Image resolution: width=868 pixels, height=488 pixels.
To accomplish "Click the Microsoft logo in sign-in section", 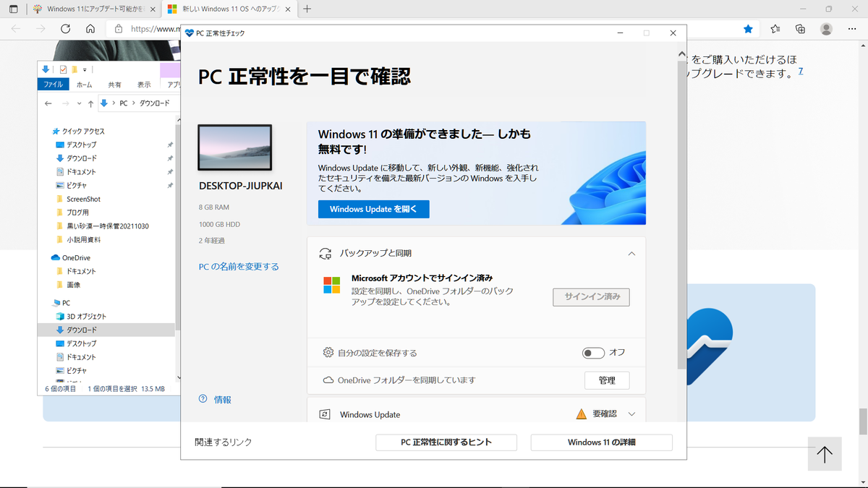I will [x=331, y=285].
